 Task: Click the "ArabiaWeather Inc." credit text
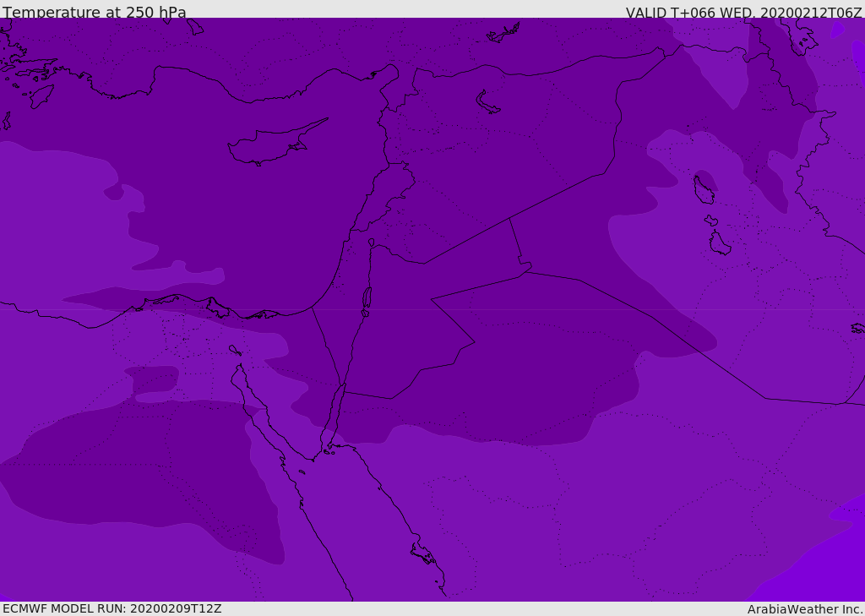pos(805,609)
